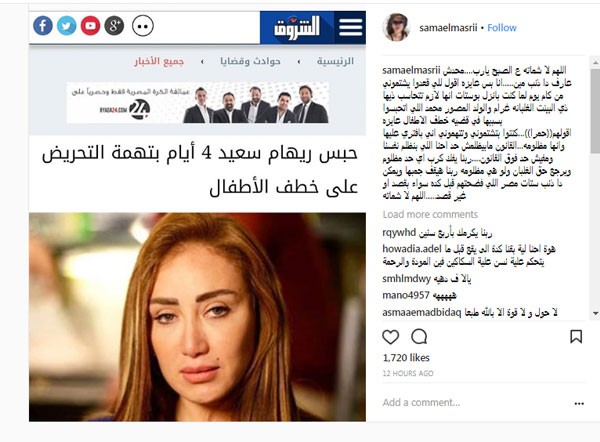The image size is (600, 442).
Task: Click Load more comments
Action: [430, 214]
